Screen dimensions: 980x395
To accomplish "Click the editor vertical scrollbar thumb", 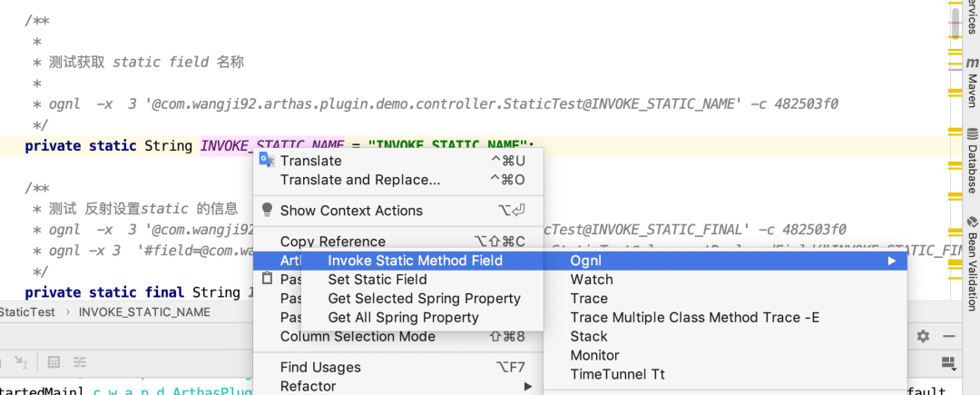I will click(x=955, y=24).
